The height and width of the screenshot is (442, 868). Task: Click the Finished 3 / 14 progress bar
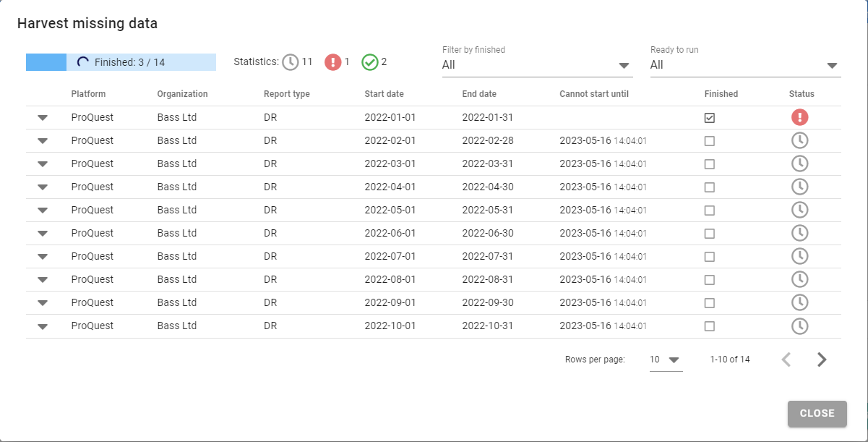121,62
